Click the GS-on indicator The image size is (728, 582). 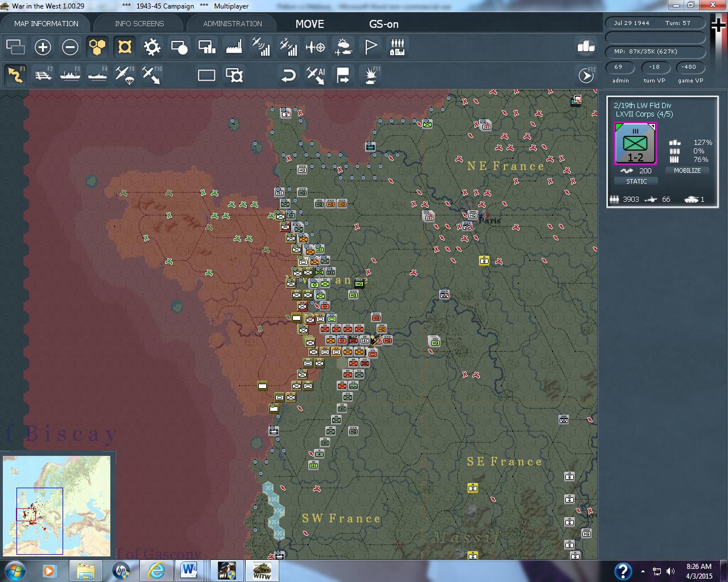coord(384,24)
